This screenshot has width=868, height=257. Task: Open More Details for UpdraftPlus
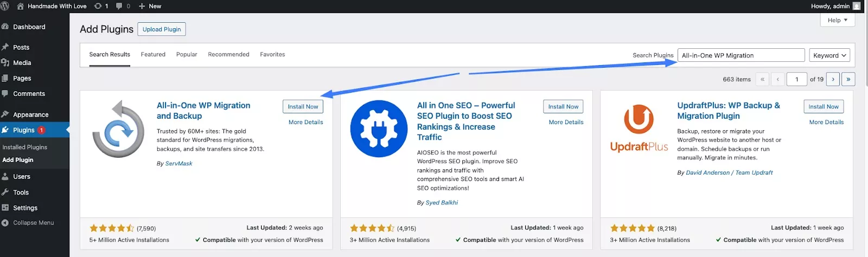click(826, 123)
